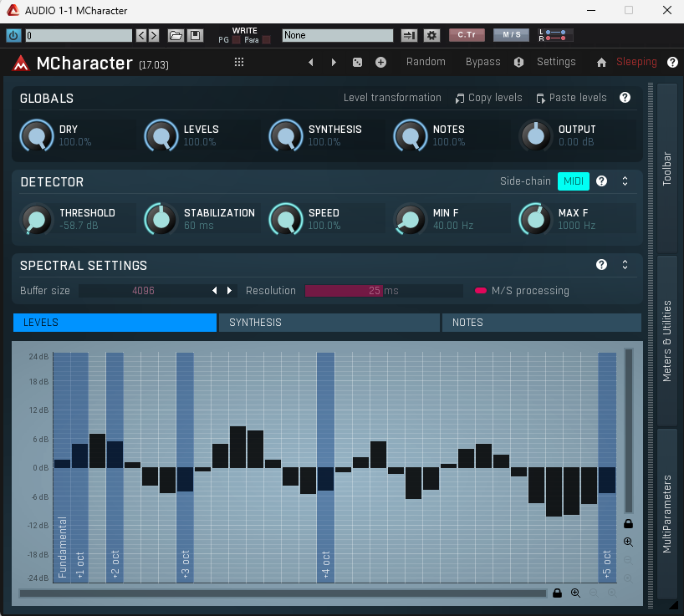Click the Random button
Screen dimensions: 684x616
coord(426,62)
